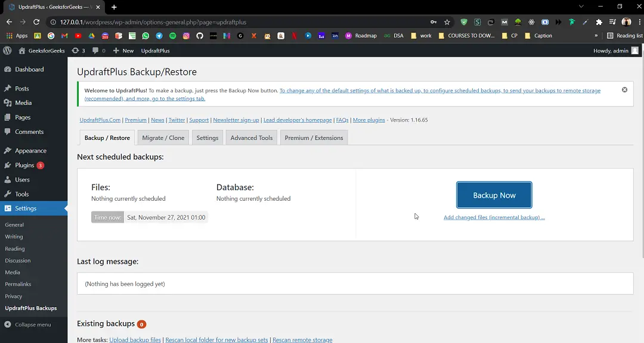
Task: Open the Gmail bookmark icon
Action: point(64,36)
